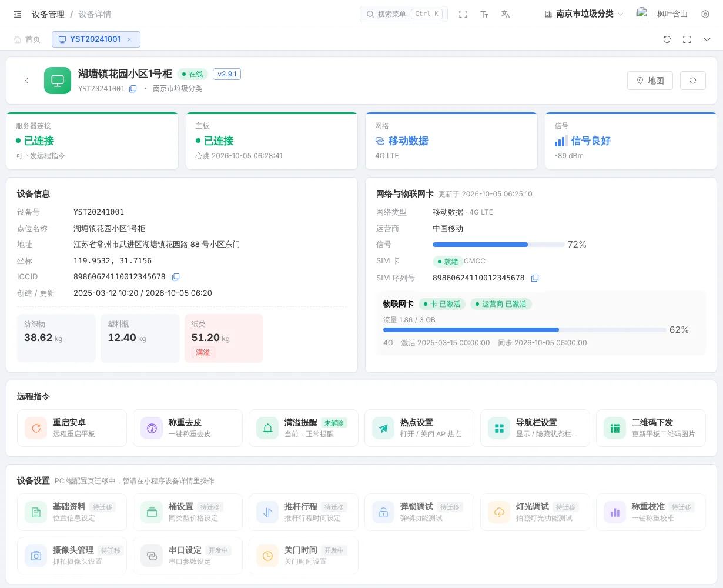Open the 地图 map button
The width and height of the screenshot is (723, 588).
pyautogui.click(x=650, y=81)
